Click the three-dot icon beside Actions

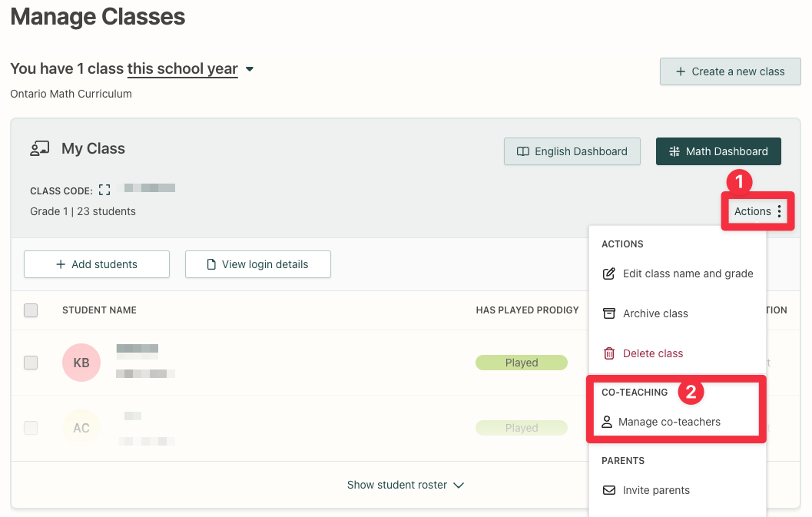(x=780, y=211)
